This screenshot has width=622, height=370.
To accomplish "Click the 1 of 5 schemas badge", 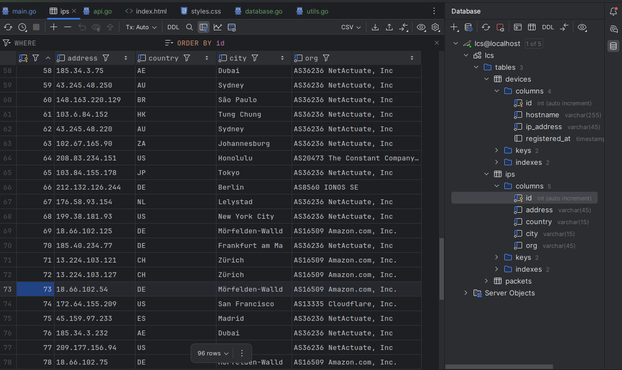I will [534, 44].
